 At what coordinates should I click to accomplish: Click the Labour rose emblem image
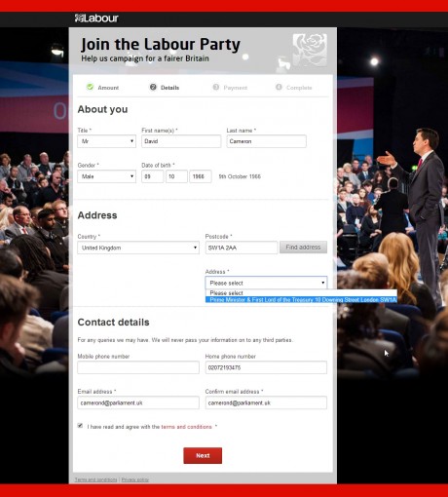[310, 51]
